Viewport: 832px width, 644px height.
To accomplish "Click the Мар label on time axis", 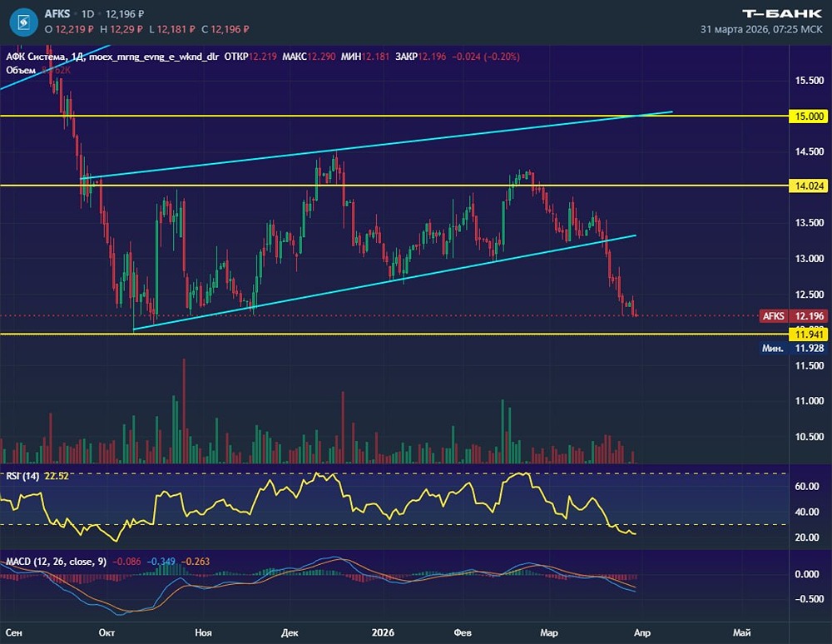I will [x=549, y=632].
